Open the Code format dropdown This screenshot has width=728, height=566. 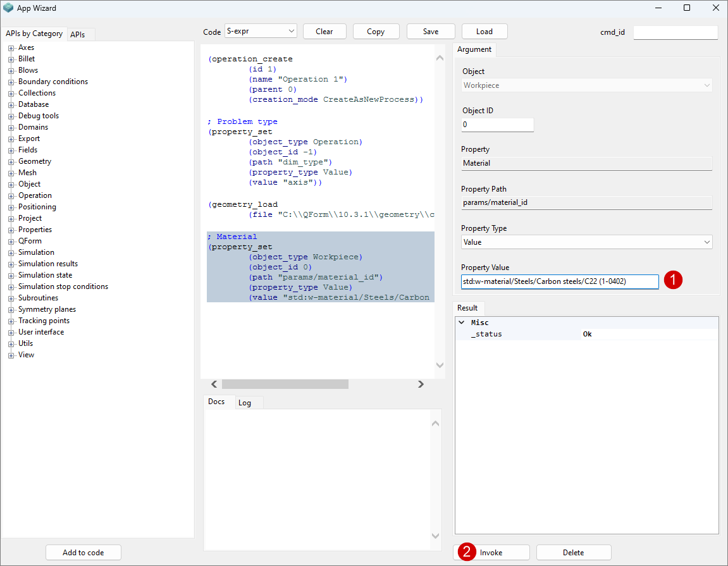pyautogui.click(x=261, y=31)
